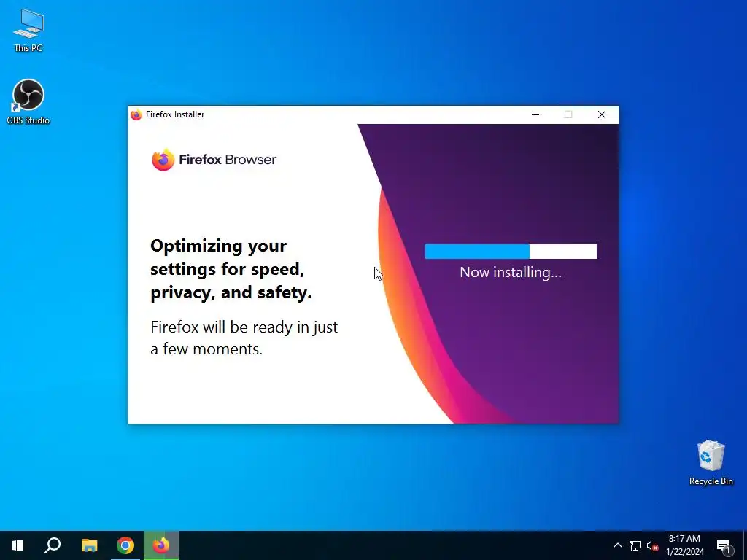This screenshot has height=560, width=747.
Task: Minimize the Firefox Installer window
Action: click(535, 114)
